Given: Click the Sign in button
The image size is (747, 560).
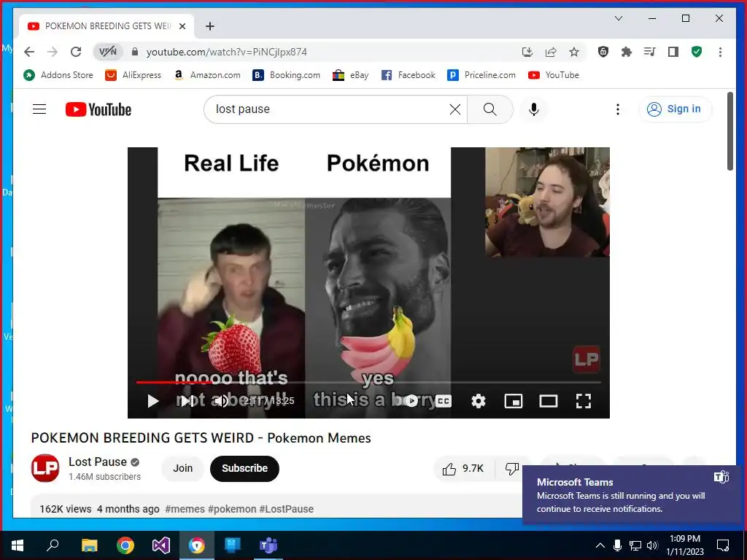Looking at the screenshot, I should point(675,109).
